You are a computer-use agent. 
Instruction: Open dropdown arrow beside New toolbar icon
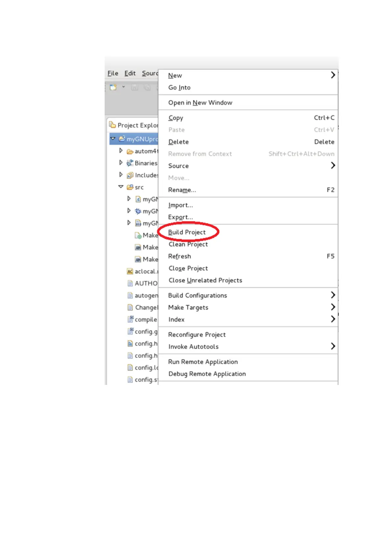coord(123,87)
